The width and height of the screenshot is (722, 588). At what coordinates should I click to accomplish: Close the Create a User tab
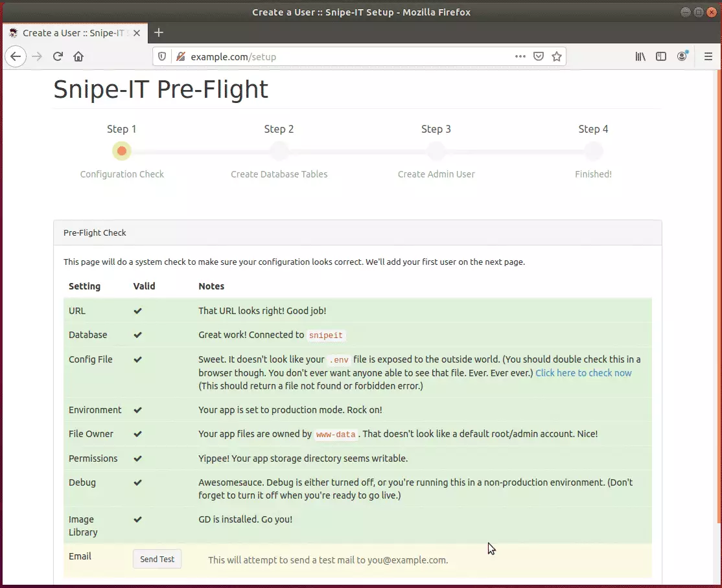click(x=137, y=33)
